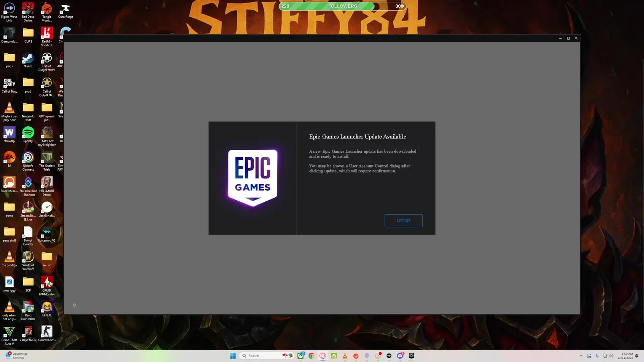Open UserBenchmark desktop icon
Image resolution: width=644 pixels, height=362 pixels.
[x=47, y=209]
